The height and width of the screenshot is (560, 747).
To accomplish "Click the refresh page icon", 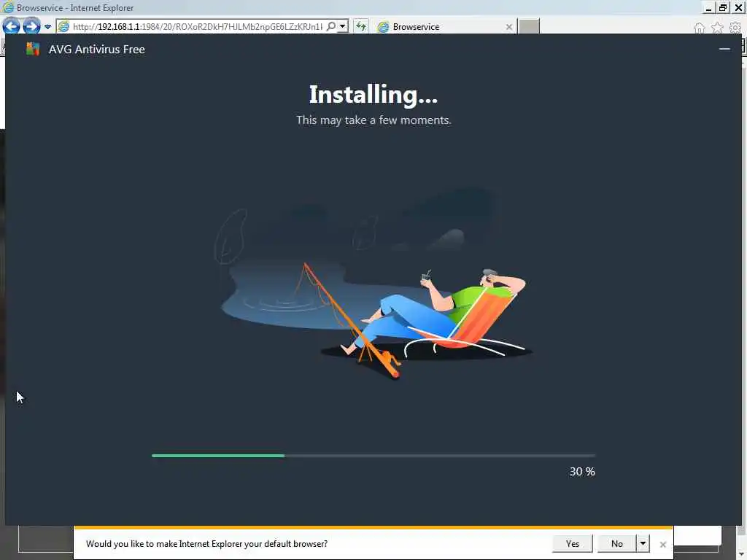I will click(360, 26).
